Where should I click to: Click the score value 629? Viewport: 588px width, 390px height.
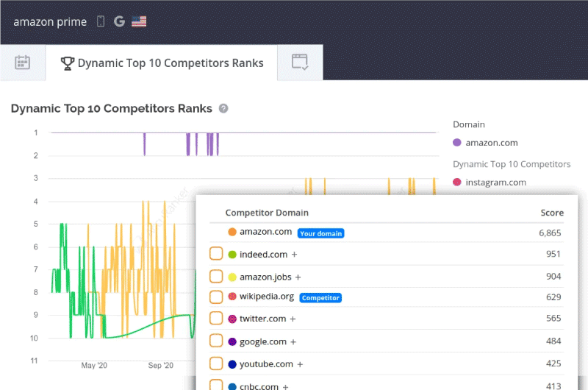point(553,297)
